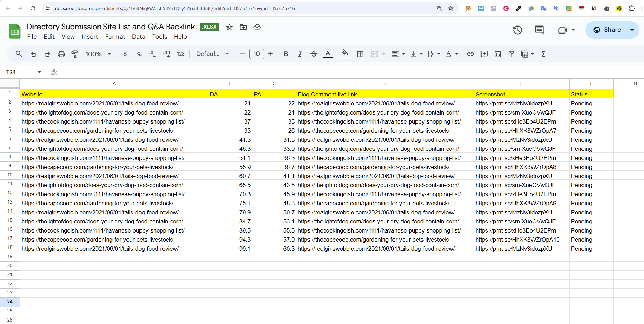Viewport: 644px width, 324px height.
Task: Open zoom level 100% dropdown
Action: pos(98,54)
